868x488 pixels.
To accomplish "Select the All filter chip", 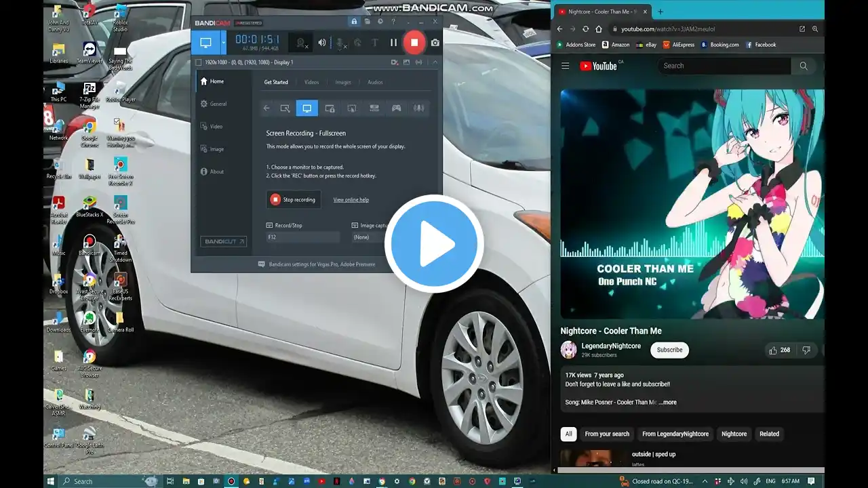I will coord(568,434).
